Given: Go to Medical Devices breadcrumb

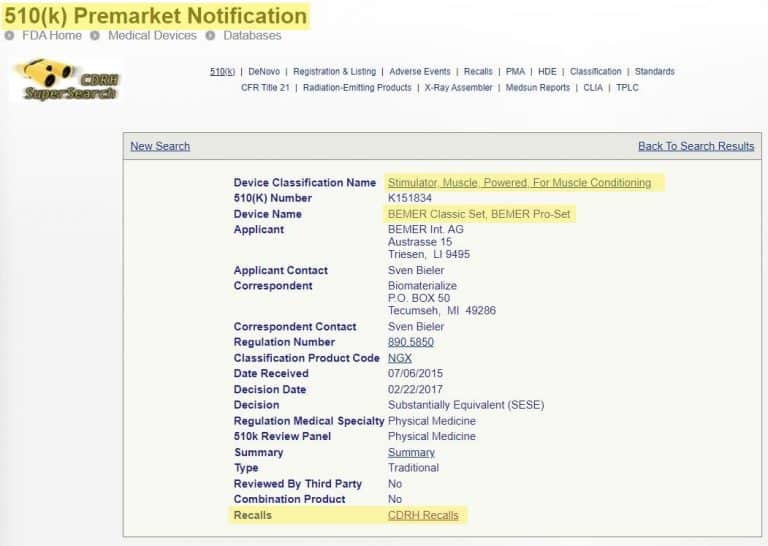Looking at the screenshot, I should click(x=152, y=36).
